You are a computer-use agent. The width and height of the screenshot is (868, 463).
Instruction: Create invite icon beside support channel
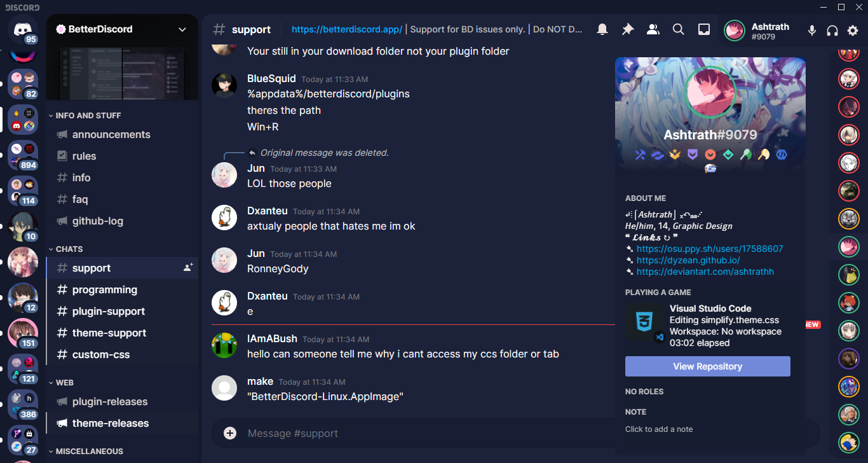point(188,268)
